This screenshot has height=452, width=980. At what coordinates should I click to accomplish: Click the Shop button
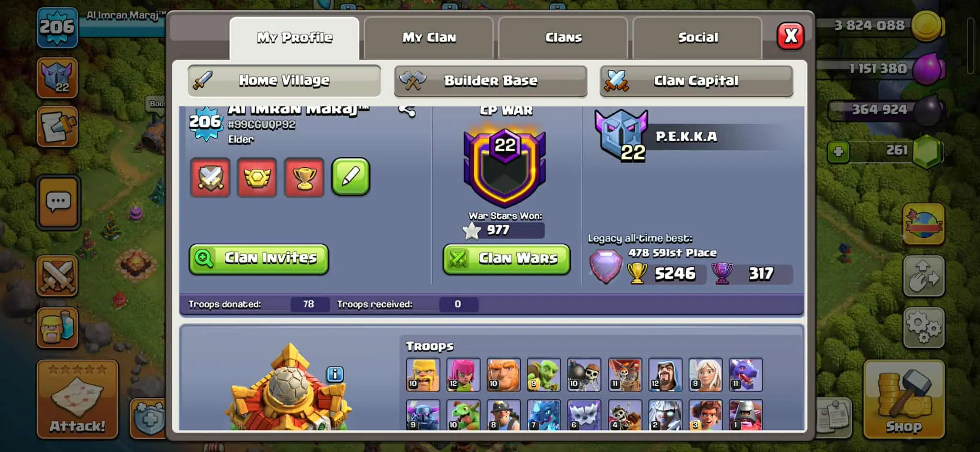click(x=904, y=399)
